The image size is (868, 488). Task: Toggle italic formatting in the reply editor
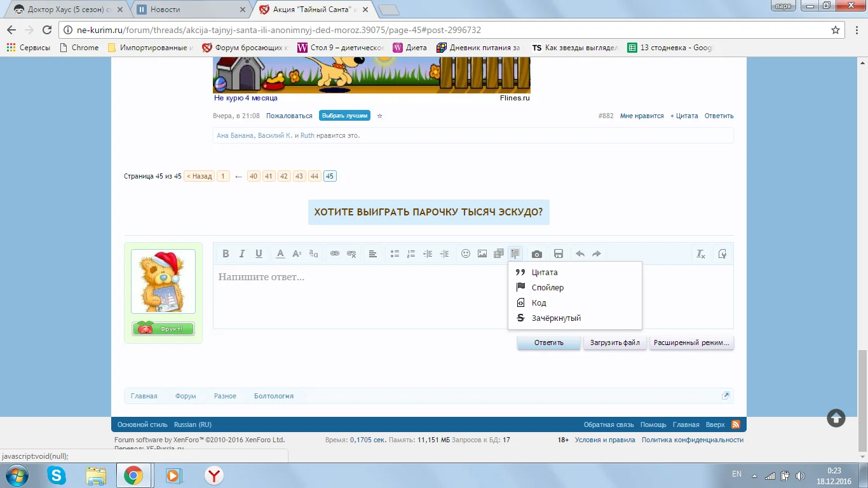point(242,254)
